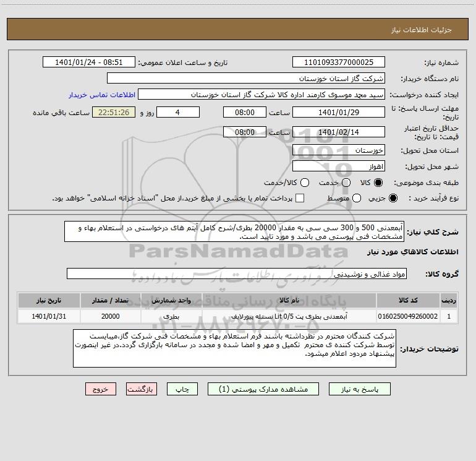This screenshot has width=476, height=461.
Task: Click the need date cell 1401/01/31
Action: coord(49,316)
